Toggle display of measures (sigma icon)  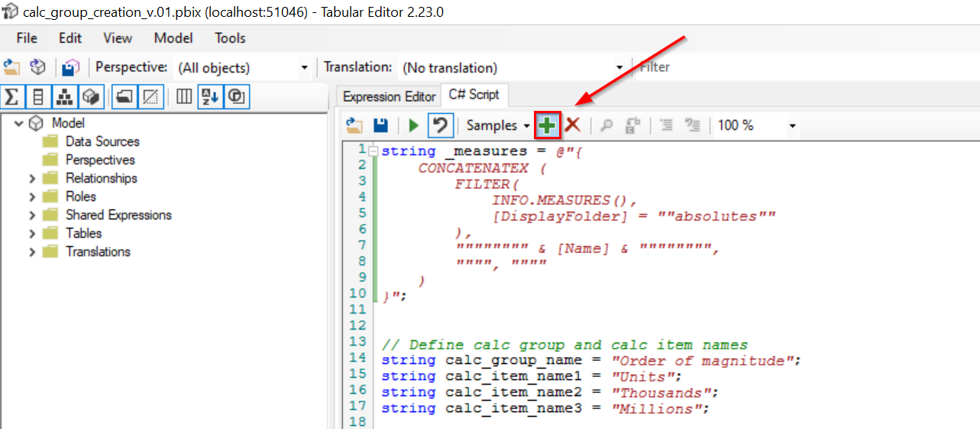point(11,96)
